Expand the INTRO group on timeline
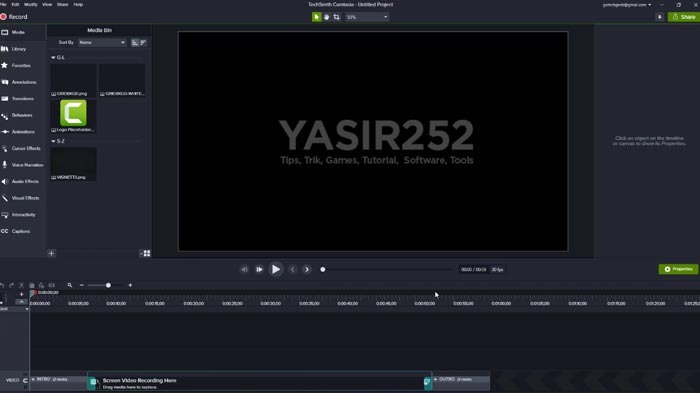Image resolution: width=700 pixels, height=393 pixels. (x=33, y=379)
